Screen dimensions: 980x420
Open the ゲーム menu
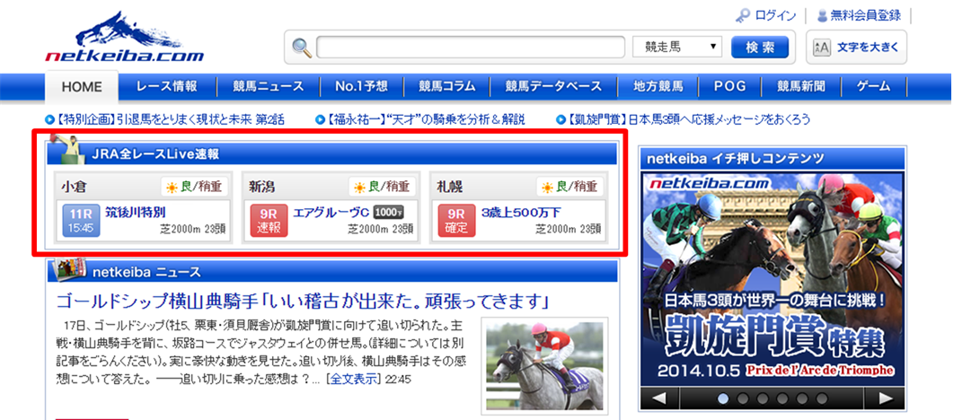(x=874, y=86)
